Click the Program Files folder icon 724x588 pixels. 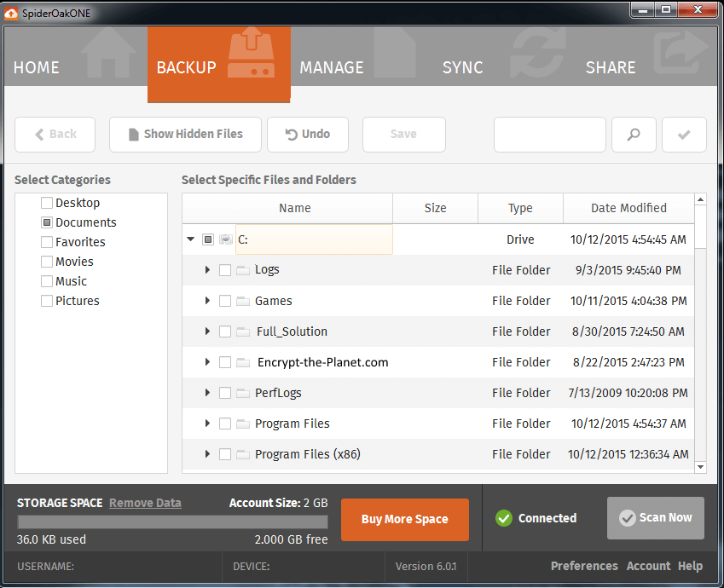[243, 424]
